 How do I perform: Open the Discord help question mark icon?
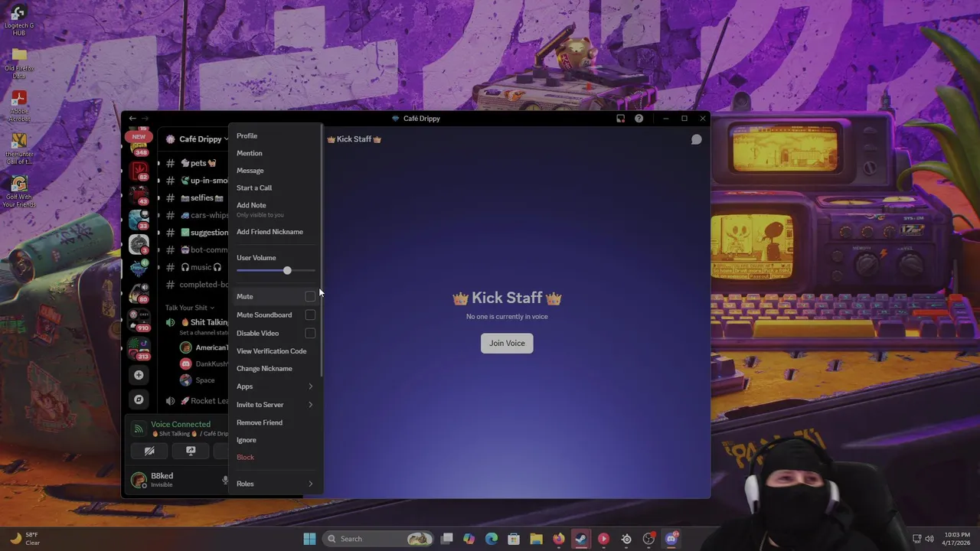pos(639,119)
